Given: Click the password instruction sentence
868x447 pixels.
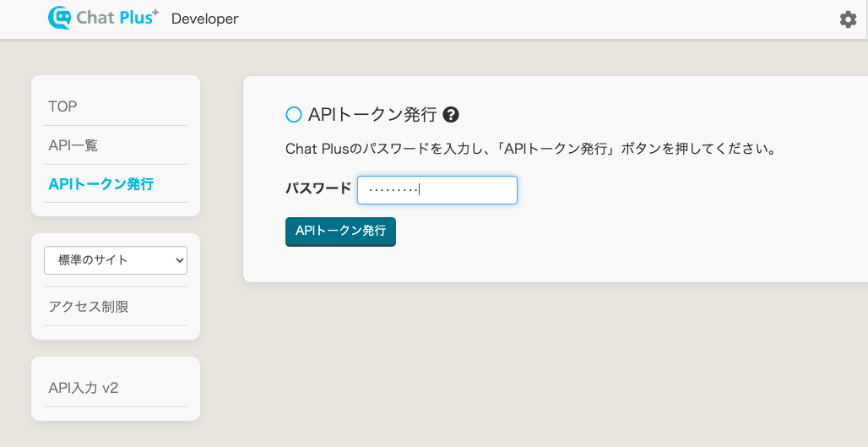Looking at the screenshot, I should pos(530,150).
